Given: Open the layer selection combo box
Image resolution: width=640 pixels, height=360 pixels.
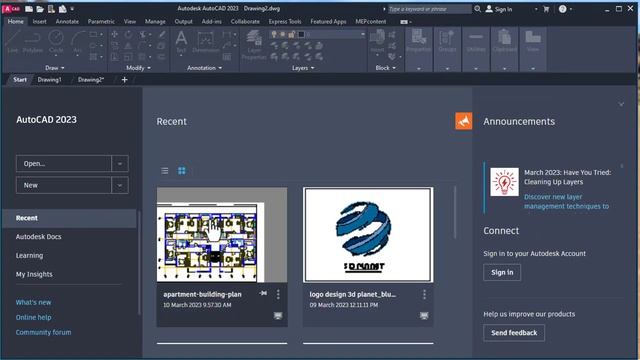Looking at the screenshot, I should pos(318,35).
